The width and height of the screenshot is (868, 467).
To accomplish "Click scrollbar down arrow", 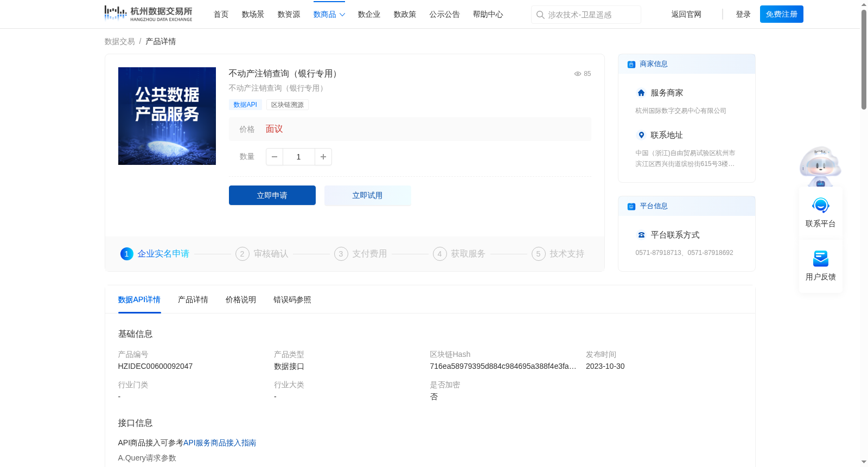I will tap(864, 463).
